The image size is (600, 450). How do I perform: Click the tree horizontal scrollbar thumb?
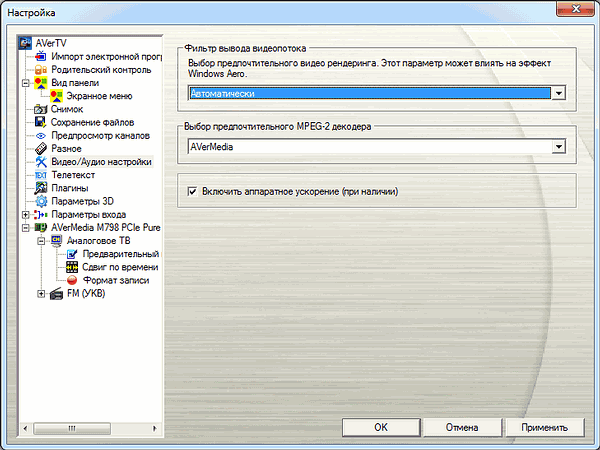point(72,428)
